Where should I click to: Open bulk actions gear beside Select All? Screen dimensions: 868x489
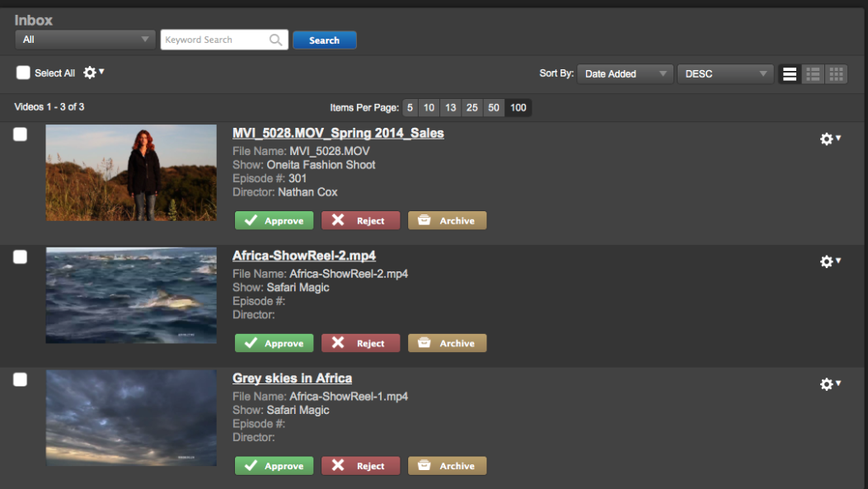[93, 73]
